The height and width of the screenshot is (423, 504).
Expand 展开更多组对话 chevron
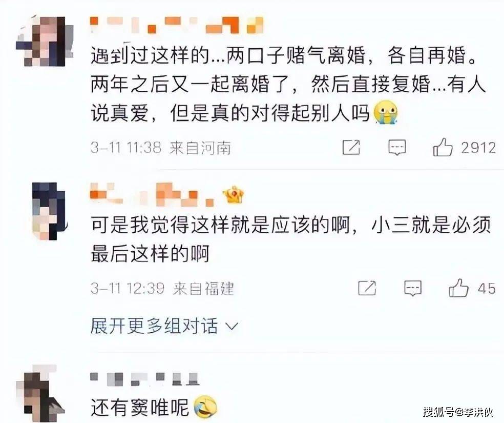pyautogui.click(x=232, y=327)
